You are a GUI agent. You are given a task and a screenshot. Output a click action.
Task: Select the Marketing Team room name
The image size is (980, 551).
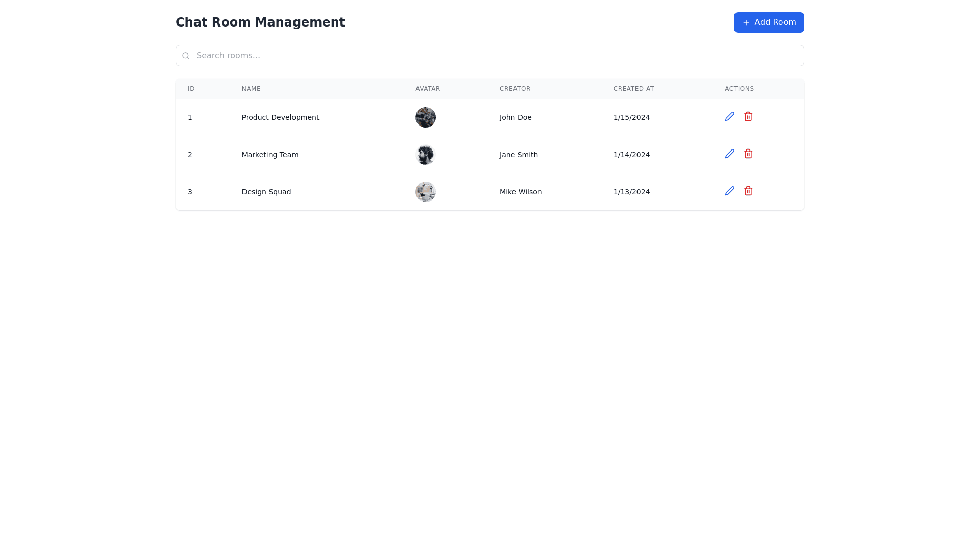[x=269, y=155]
